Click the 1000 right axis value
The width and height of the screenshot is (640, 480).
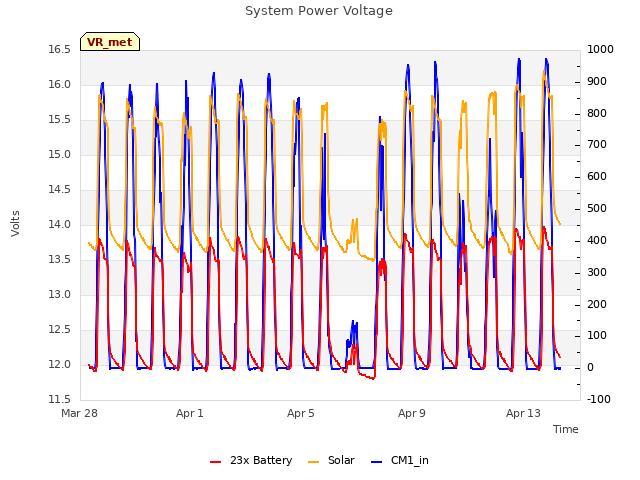point(600,50)
